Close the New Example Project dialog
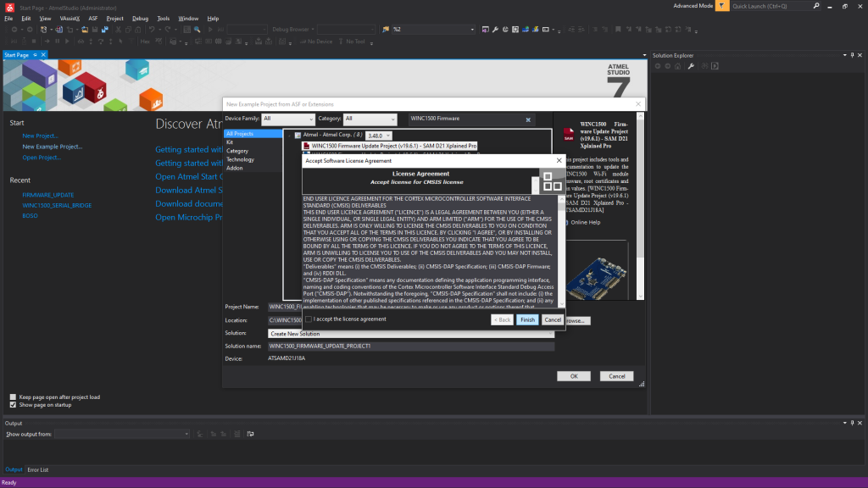This screenshot has height=488, width=868. [x=637, y=104]
